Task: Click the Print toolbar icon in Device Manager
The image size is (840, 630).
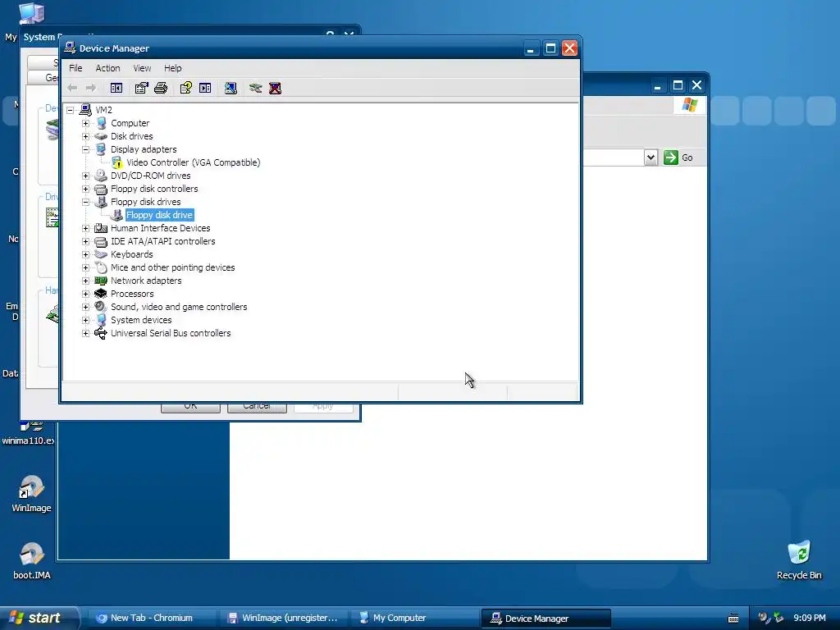Action: [x=161, y=88]
